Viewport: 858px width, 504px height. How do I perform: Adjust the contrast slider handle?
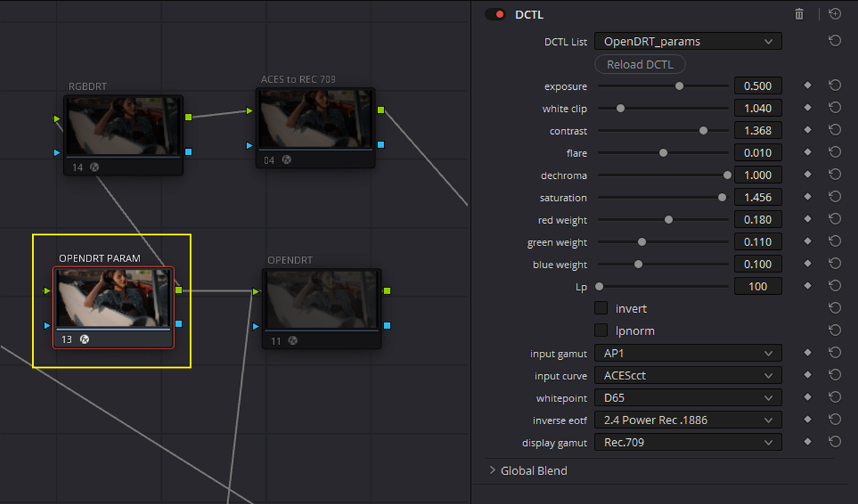[x=703, y=131]
